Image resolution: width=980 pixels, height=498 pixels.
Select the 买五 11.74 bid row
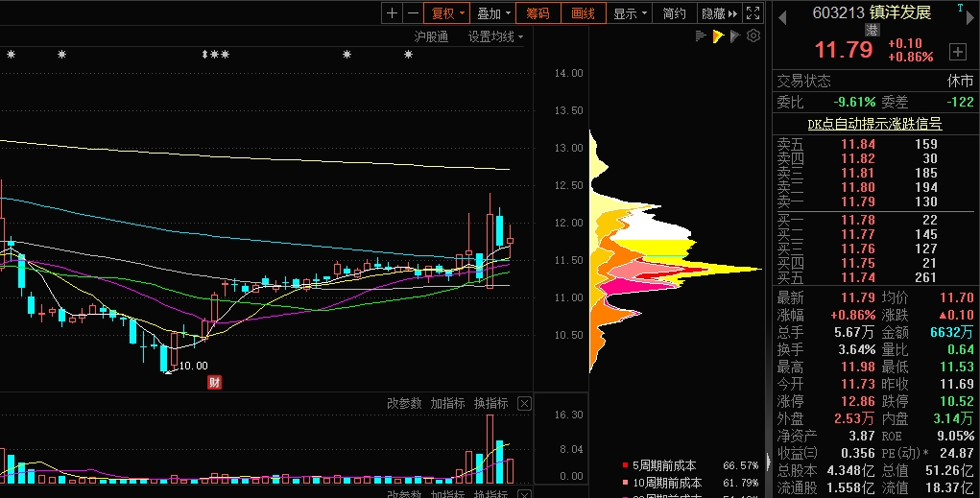874,277
